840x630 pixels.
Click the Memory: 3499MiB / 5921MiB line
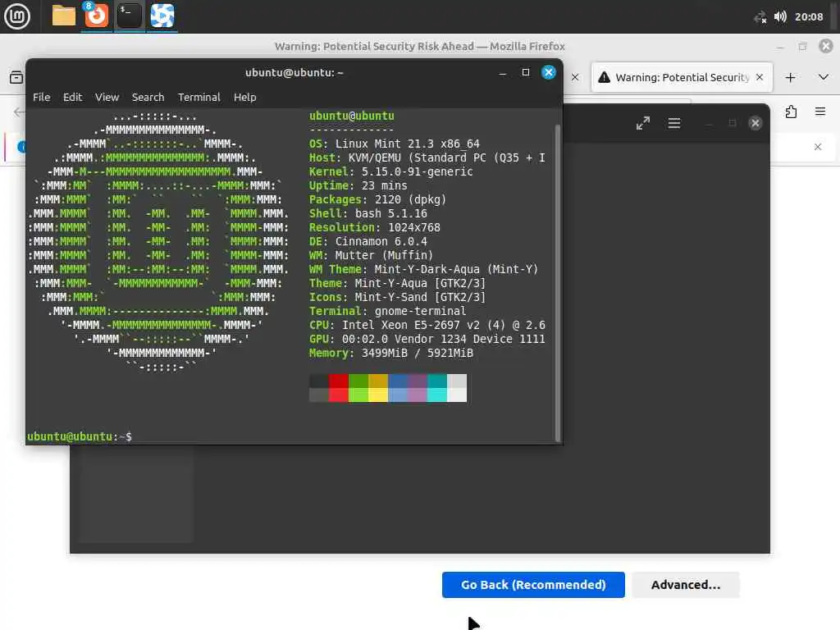(391, 353)
